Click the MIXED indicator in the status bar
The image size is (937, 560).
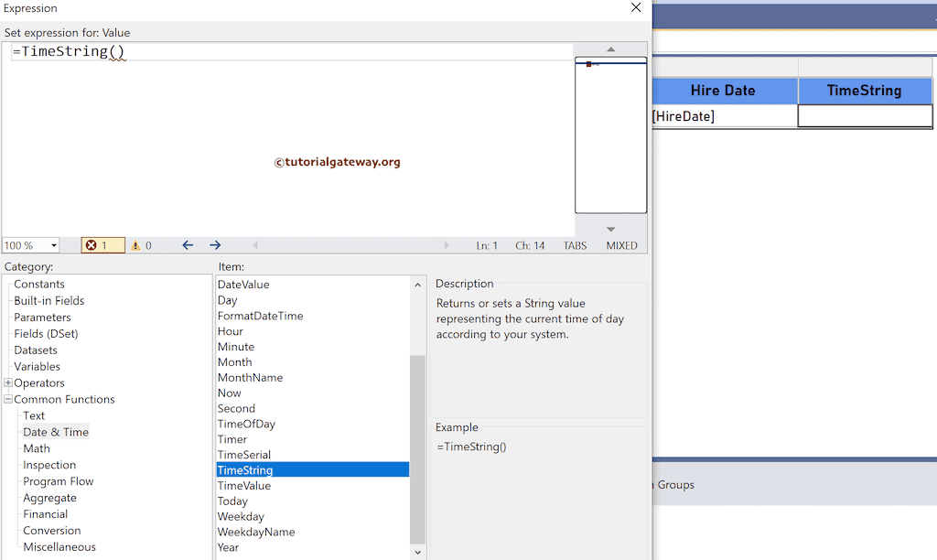[x=620, y=244]
